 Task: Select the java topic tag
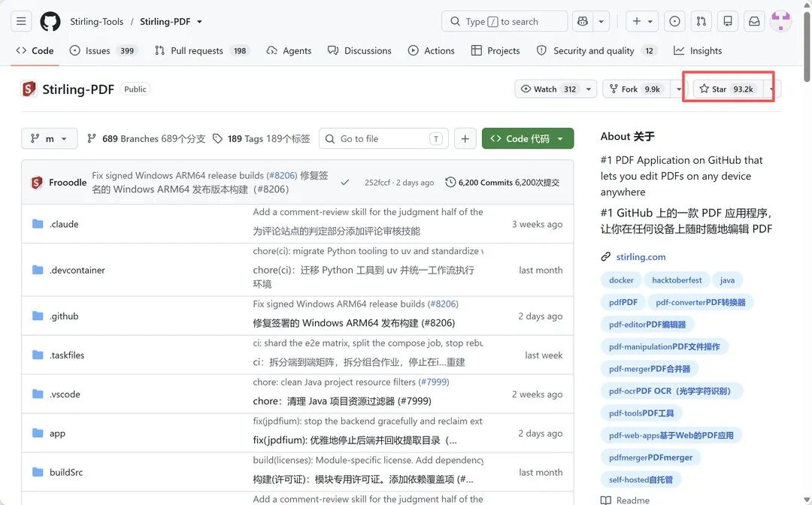pos(727,280)
